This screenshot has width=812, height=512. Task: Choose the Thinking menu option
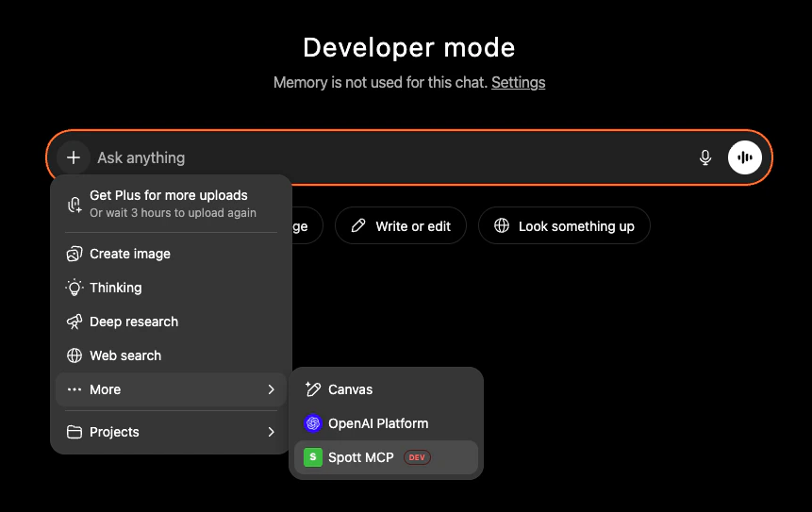pyautogui.click(x=171, y=288)
